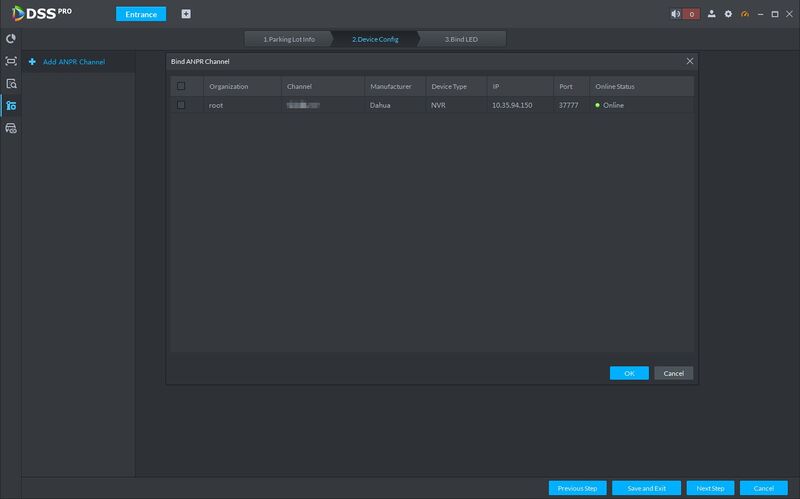Select the sidebar parking lot config icon
The height and width of the screenshot is (499, 800).
point(11,106)
